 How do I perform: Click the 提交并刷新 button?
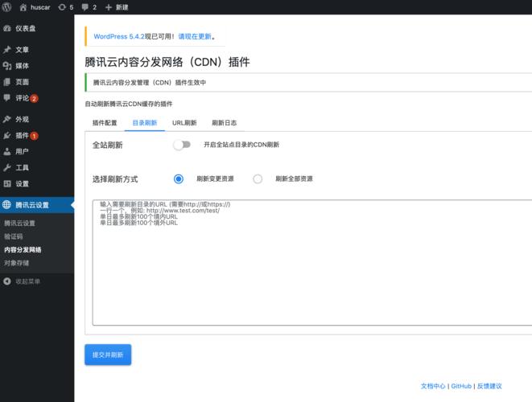[x=108, y=355]
